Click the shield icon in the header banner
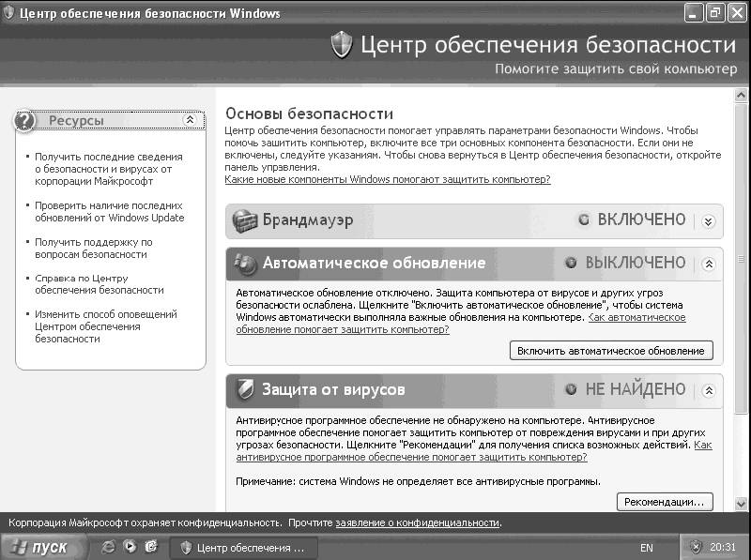The height and width of the screenshot is (560, 751). pos(342,44)
